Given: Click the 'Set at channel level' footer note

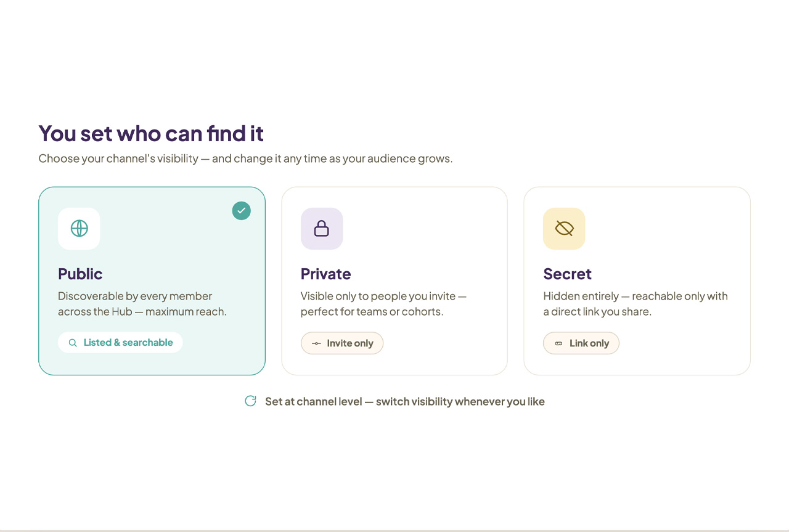Looking at the screenshot, I should point(405,401).
